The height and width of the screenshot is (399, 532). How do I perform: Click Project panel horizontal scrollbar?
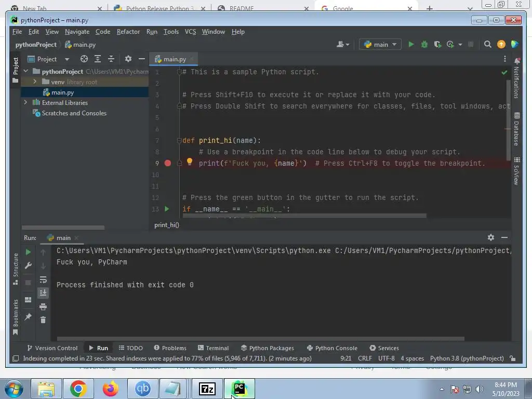(x=63, y=228)
